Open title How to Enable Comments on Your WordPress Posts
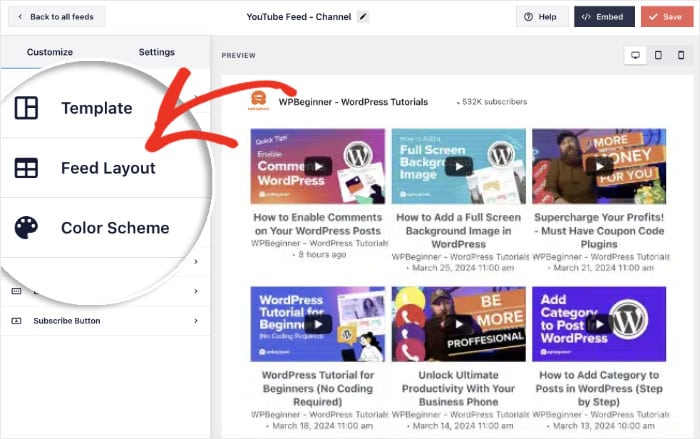Image resolution: width=700 pixels, height=439 pixels. (318, 224)
